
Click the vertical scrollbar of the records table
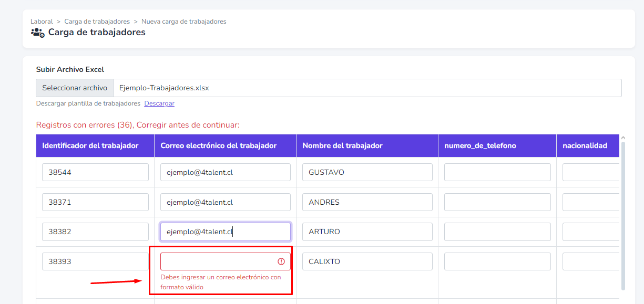623,215
